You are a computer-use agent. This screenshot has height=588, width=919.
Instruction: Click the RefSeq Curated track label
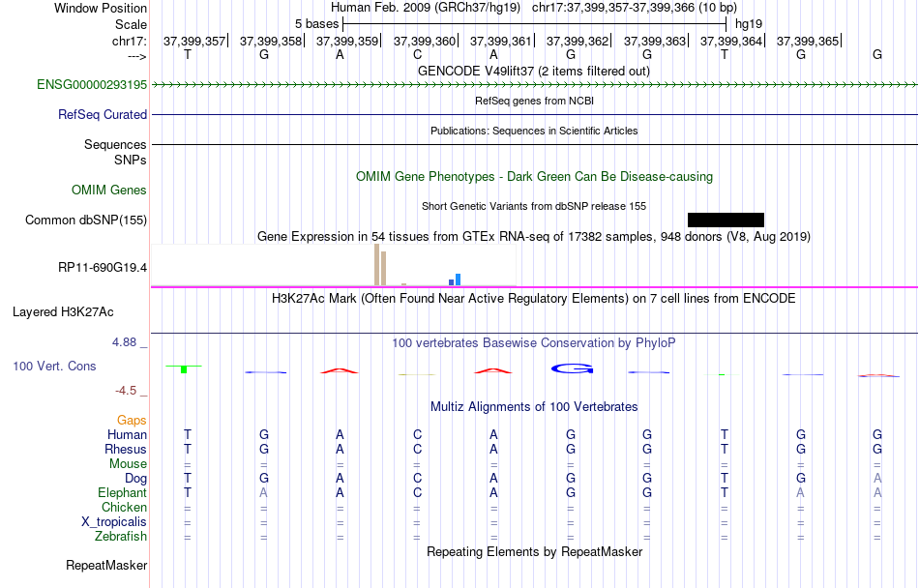coord(102,114)
